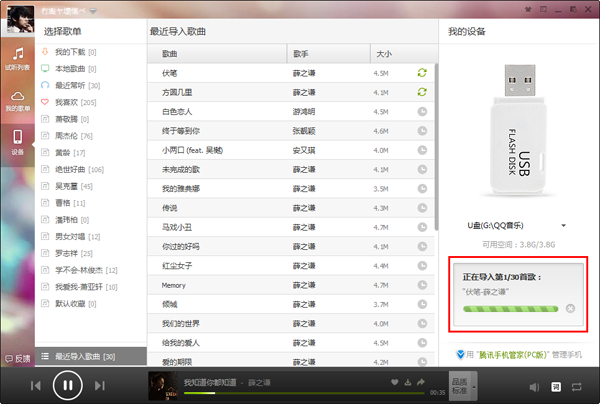This screenshot has width=600, height=404.
Task: Open 我的歌单 cloud icon in sidebar
Action: (x=18, y=98)
